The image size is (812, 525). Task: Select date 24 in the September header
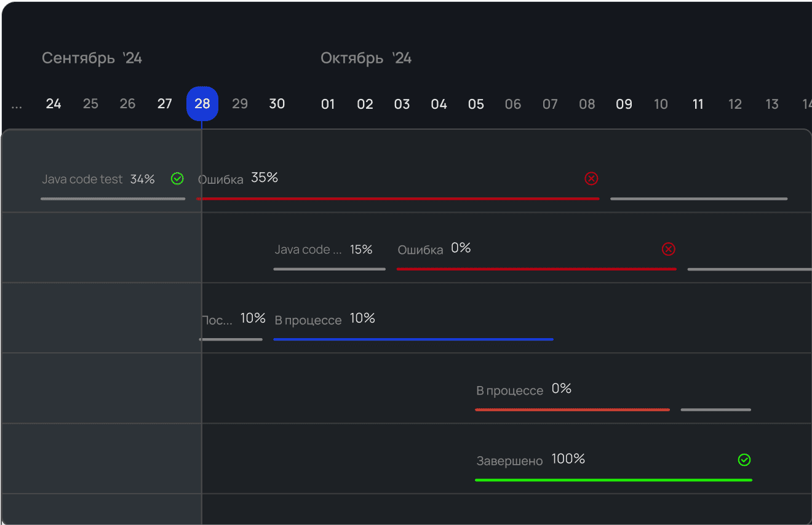click(54, 104)
